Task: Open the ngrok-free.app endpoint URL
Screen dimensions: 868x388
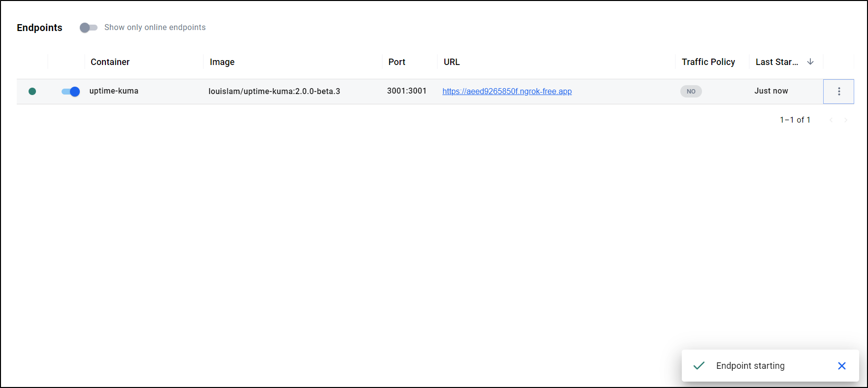Action: [x=507, y=92]
